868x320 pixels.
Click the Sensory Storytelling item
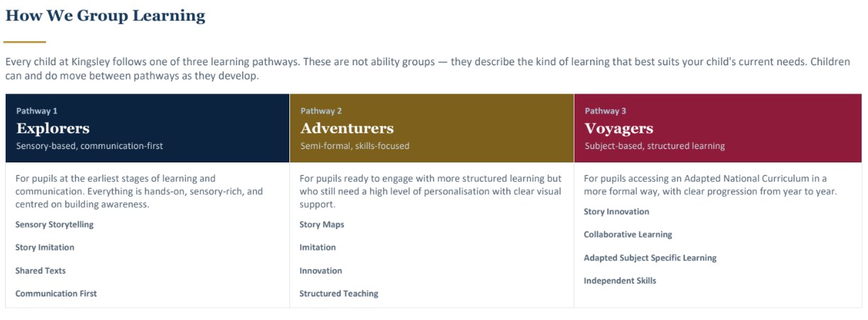pyautogui.click(x=55, y=225)
